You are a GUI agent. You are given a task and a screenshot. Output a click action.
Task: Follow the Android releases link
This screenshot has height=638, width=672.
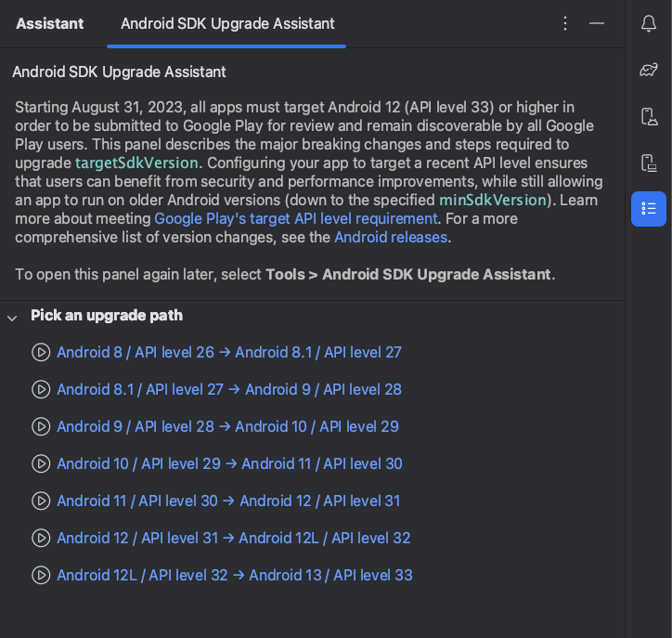point(391,237)
